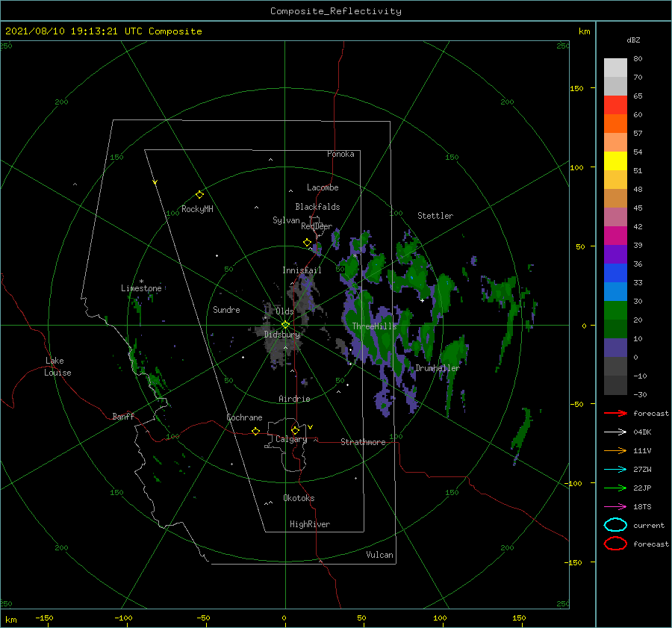The image size is (672, 628).
Task: Click the 150 tick label on right axis
Action: pyautogui.click(x=576, y=88)
